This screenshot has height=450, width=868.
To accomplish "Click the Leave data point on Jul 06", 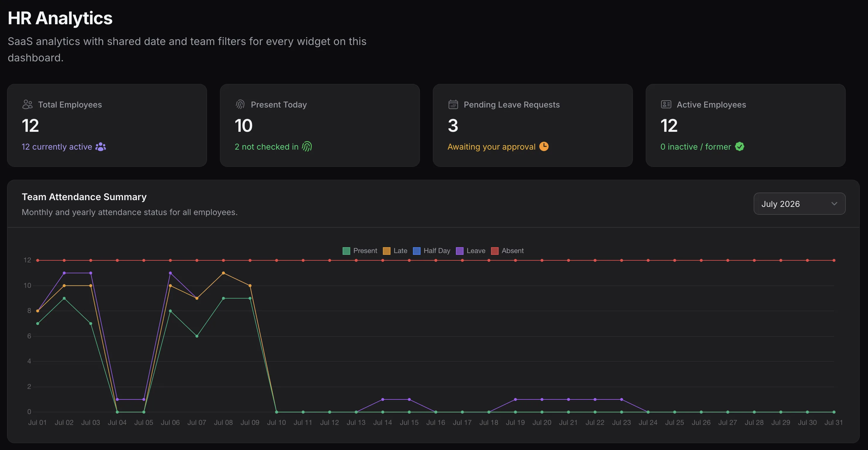I will pos(170,273).
